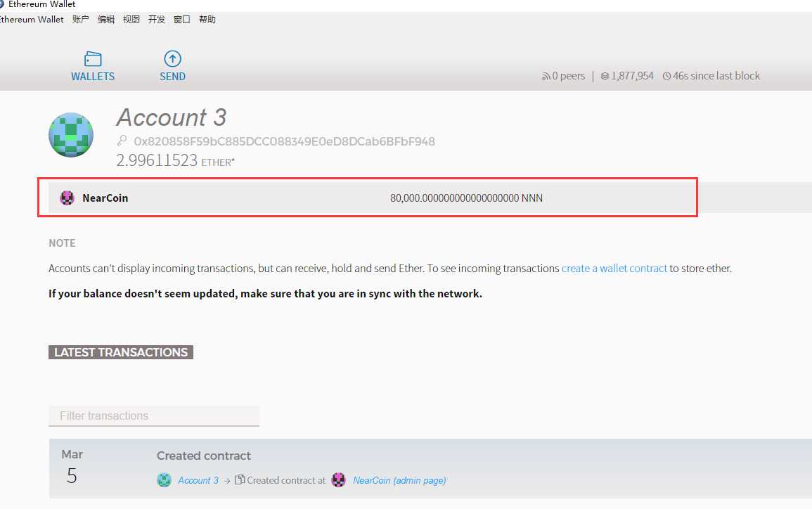
Task: Click the key icon beside the address
Action: click(x=122, y=141)
